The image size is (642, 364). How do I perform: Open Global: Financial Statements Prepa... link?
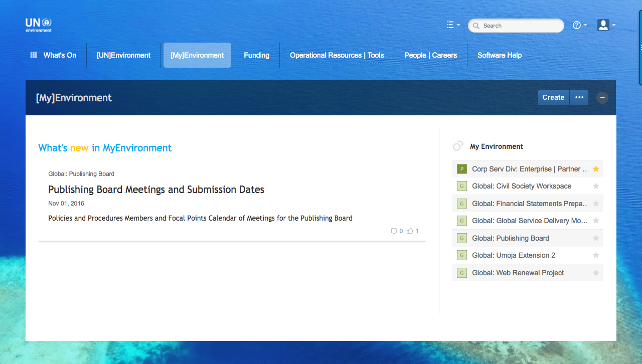click(x=530, y=204)
